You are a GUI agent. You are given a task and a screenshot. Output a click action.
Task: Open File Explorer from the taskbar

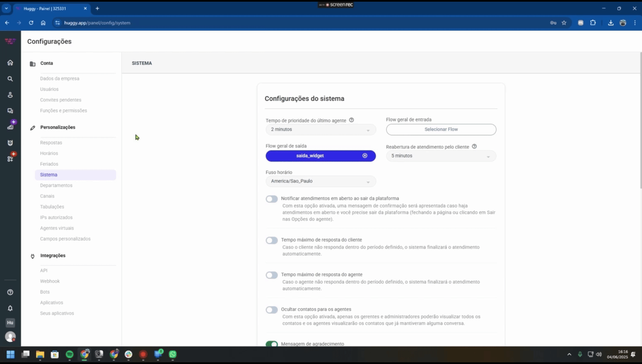click(x=40, y=354)
